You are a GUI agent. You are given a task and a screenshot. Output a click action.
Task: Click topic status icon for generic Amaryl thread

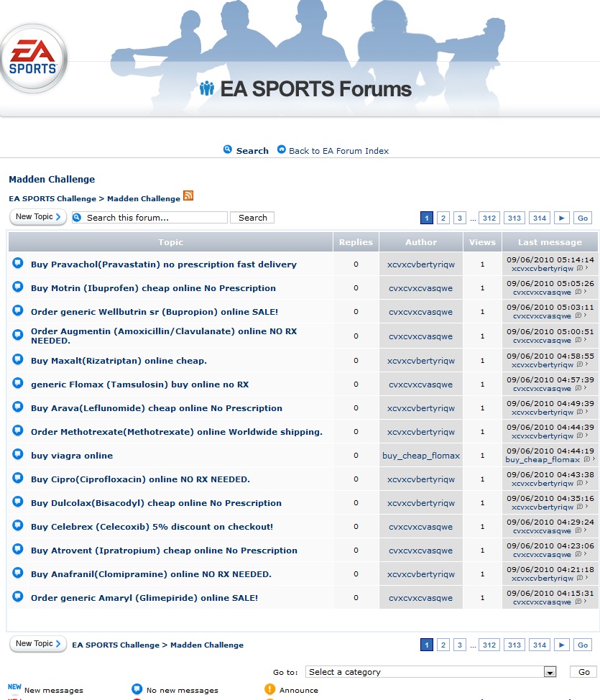tap(18, 596)
